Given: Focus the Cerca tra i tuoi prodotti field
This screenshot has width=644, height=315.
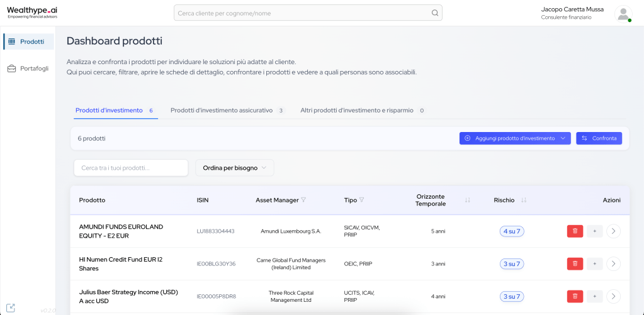Looking at the screenshot, I should point(131,168).
